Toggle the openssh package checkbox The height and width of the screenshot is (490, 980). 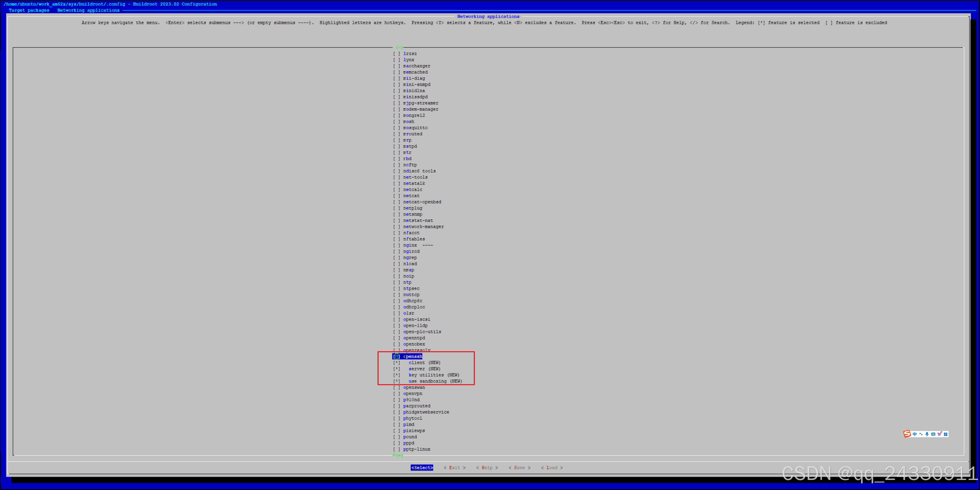tap(396, 356)
